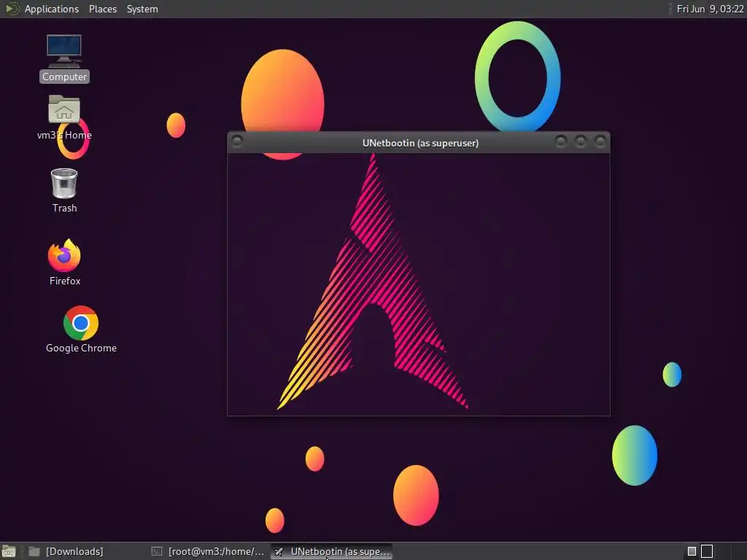Open the Places menu
The height and width of the screenshot is (560, 747).
pyautogui.click(x=103, y=9)
